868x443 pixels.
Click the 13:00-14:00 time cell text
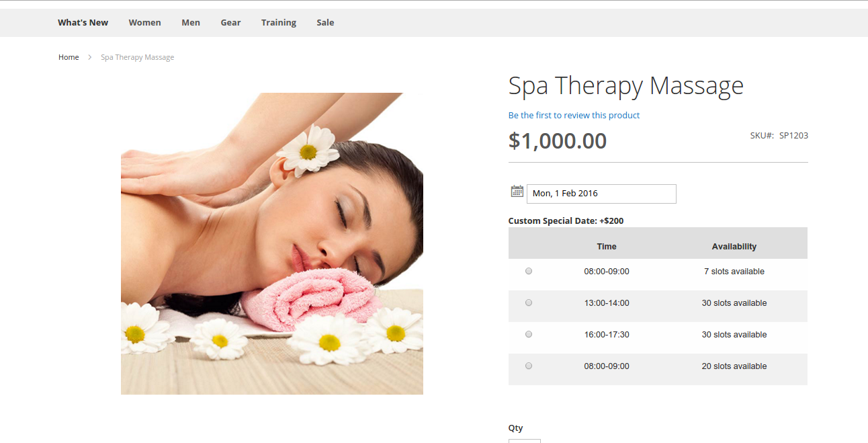607,303
